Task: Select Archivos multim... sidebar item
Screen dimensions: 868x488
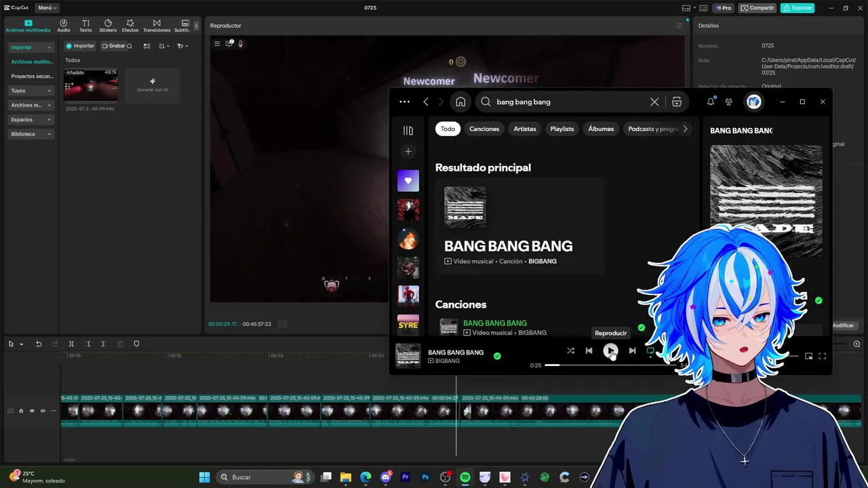Action: tap(32, 62)
